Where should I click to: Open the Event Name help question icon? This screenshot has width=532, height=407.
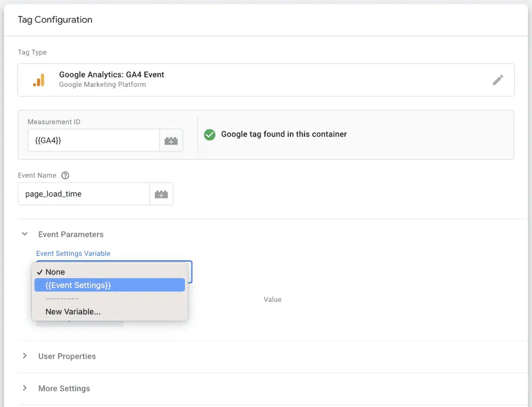(65, 175)
